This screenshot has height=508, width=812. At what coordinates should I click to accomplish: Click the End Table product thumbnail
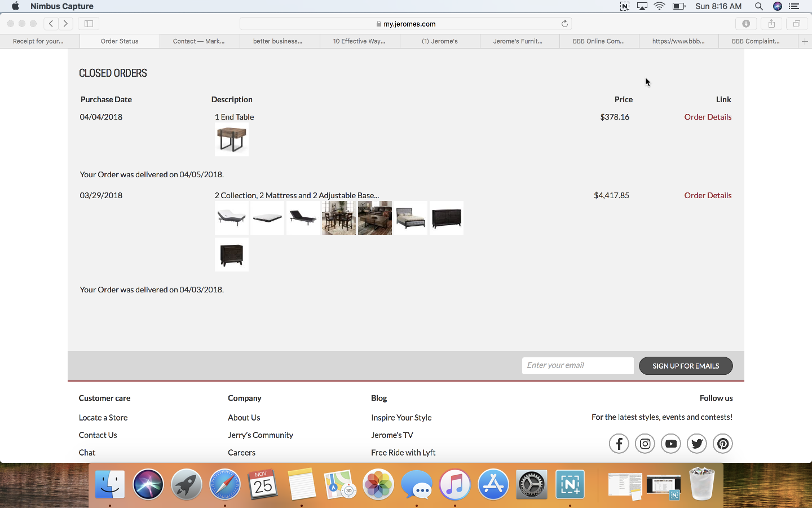[232, 139]
